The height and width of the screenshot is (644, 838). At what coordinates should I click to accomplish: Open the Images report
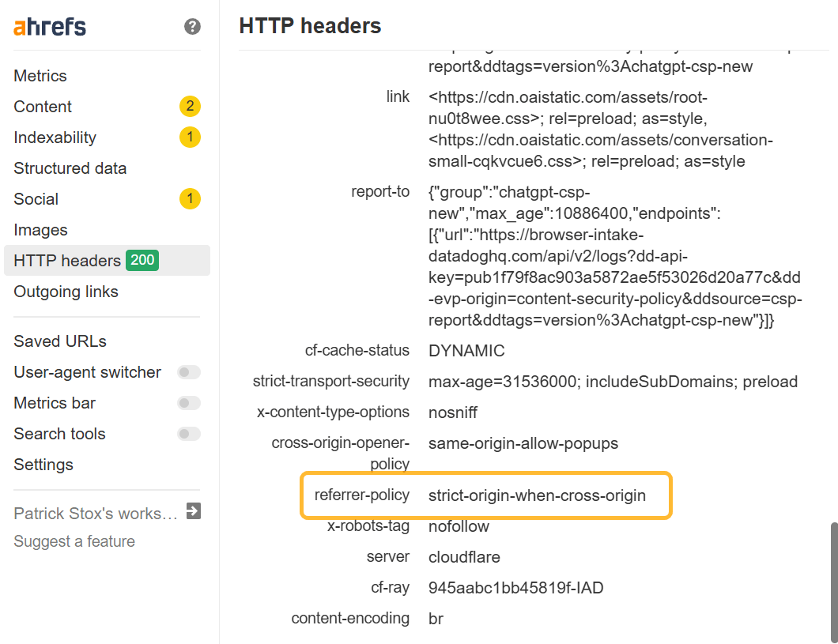coord(40,229)
